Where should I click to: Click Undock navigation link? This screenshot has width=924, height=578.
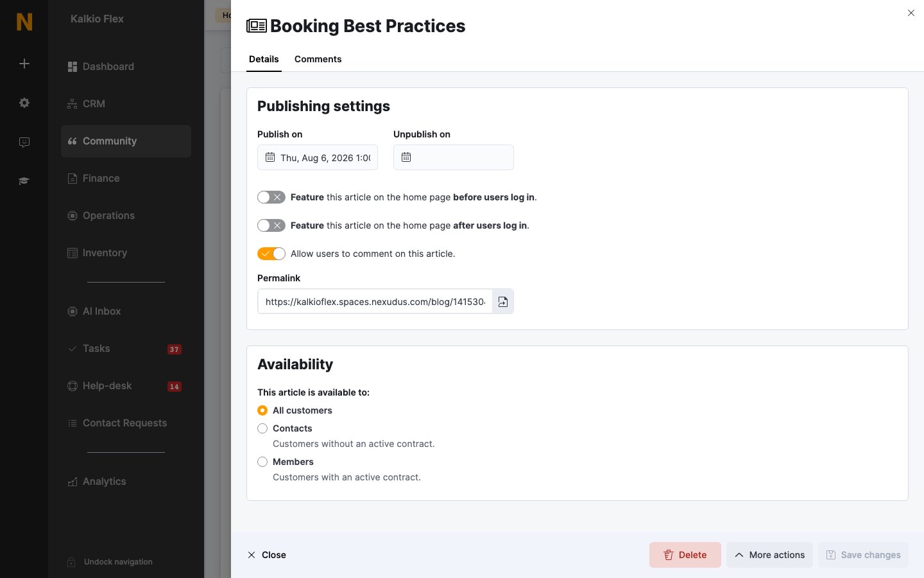point(118,562)
